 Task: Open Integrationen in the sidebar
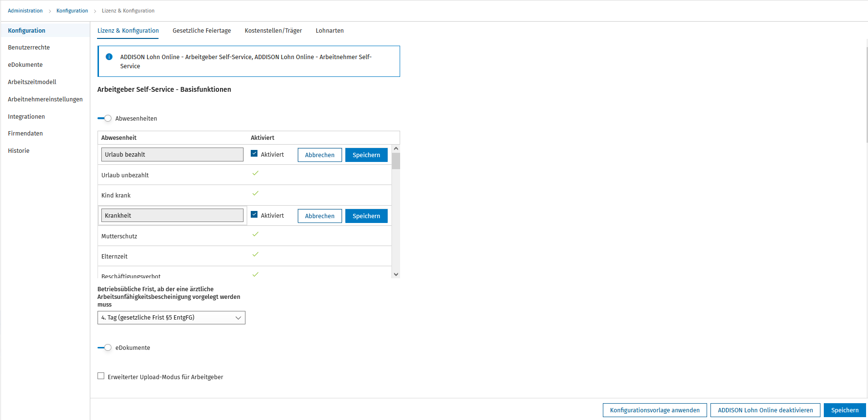coord(26,117)
